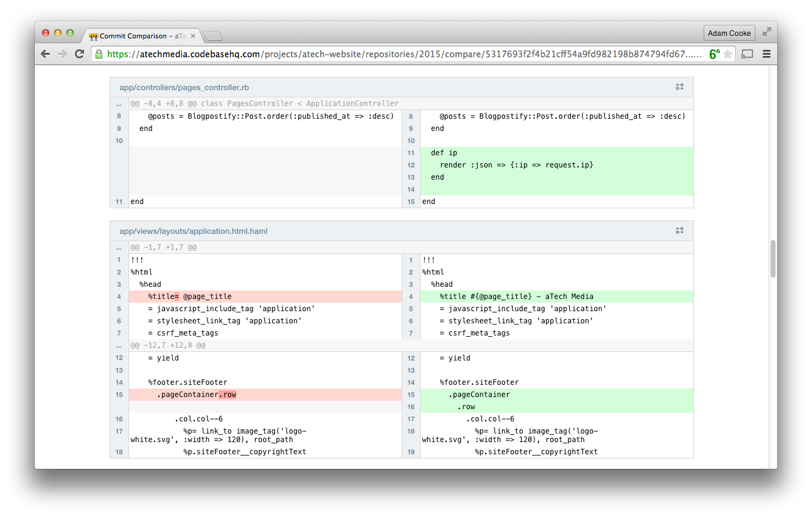
Task: Reload the current page
Action: click(79, 54)
